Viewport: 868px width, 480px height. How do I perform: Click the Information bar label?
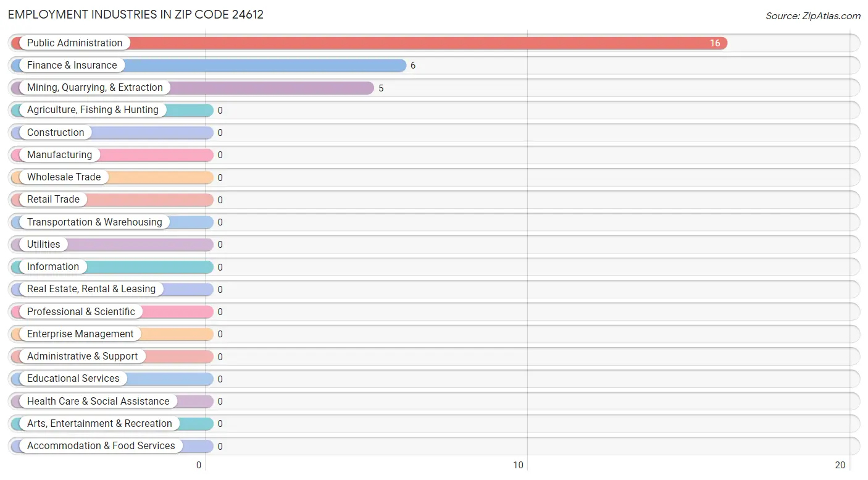53,267
